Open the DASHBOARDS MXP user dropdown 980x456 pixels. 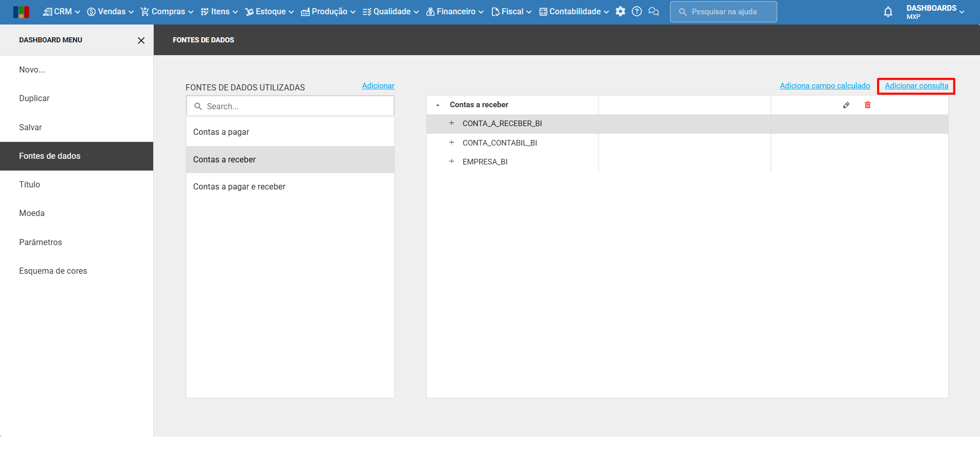click(x=936, y=12)
